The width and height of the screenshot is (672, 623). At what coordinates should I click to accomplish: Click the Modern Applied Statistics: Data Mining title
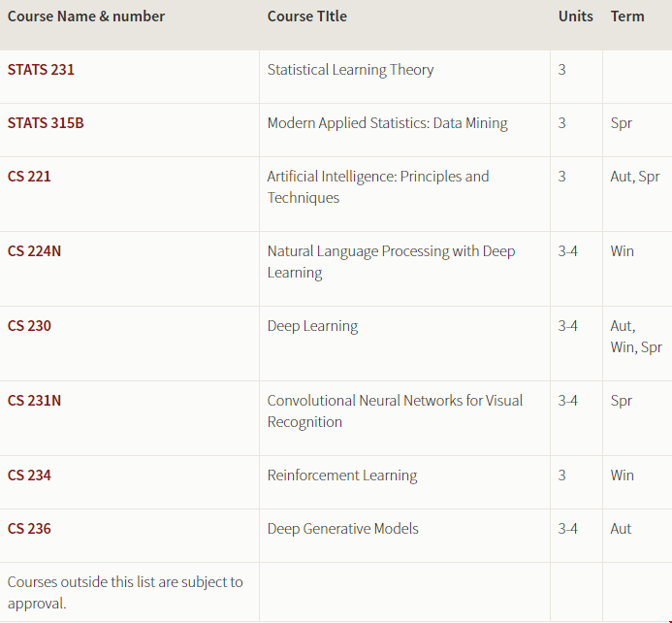click(x=388, y=123)
